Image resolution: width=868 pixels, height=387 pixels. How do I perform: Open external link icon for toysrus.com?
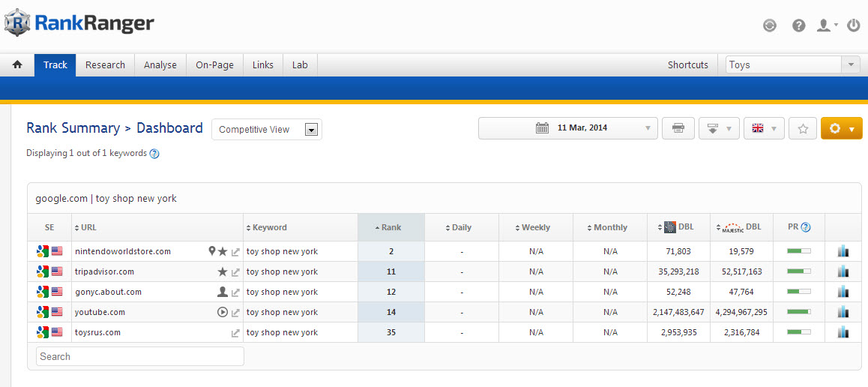tap(235, 333)
